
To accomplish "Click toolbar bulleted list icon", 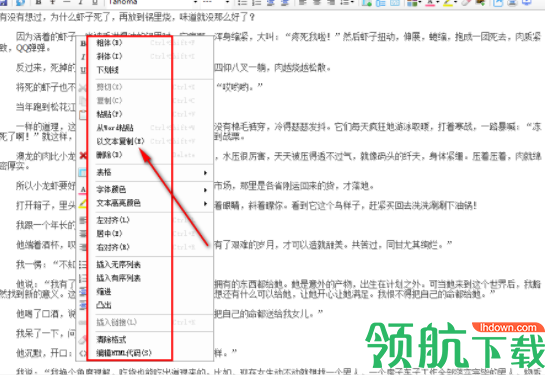I will pyautogui.click(x=243, y=2).
